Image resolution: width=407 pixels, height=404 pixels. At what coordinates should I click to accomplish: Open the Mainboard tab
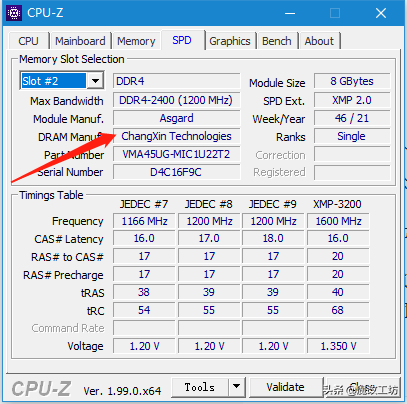(x=80, y=41)
